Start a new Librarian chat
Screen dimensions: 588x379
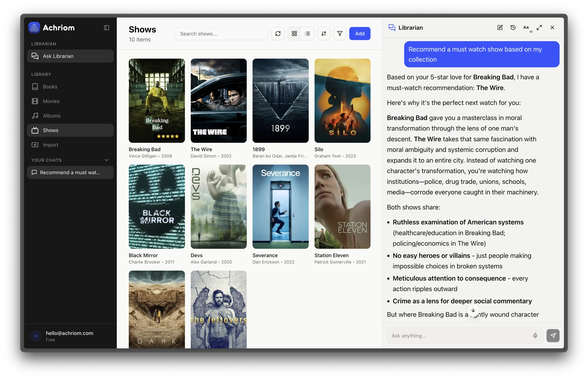(500, 28)
